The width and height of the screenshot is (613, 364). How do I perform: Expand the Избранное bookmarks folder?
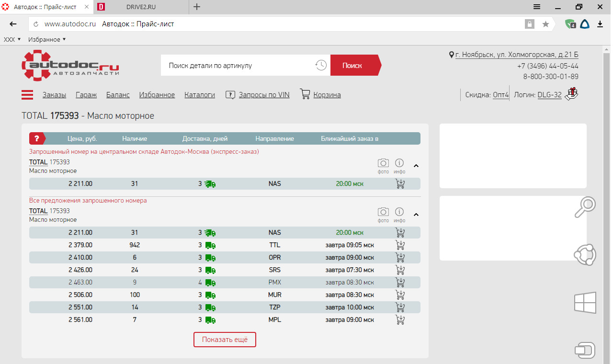click(47, 40)
